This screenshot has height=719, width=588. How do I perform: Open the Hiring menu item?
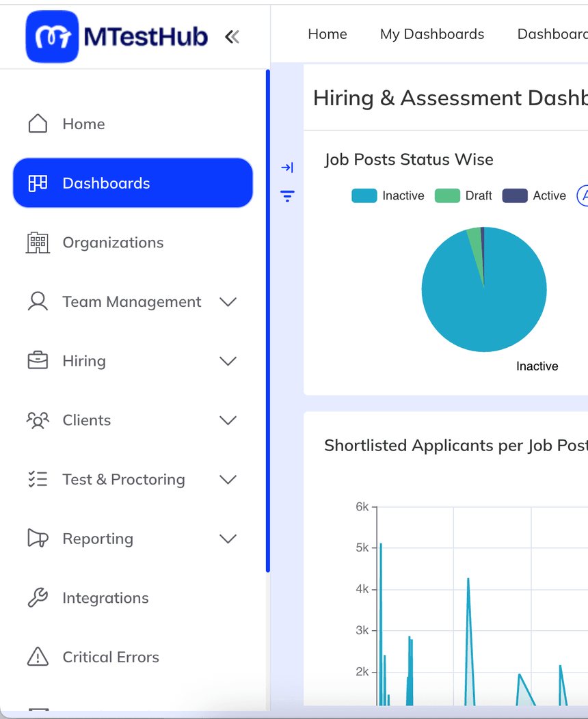pos(133,361)
